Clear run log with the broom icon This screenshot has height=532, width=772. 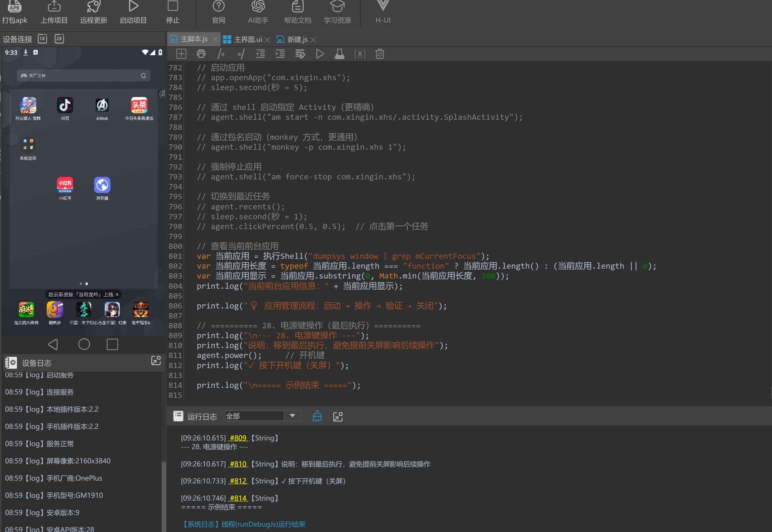(317, 416)
